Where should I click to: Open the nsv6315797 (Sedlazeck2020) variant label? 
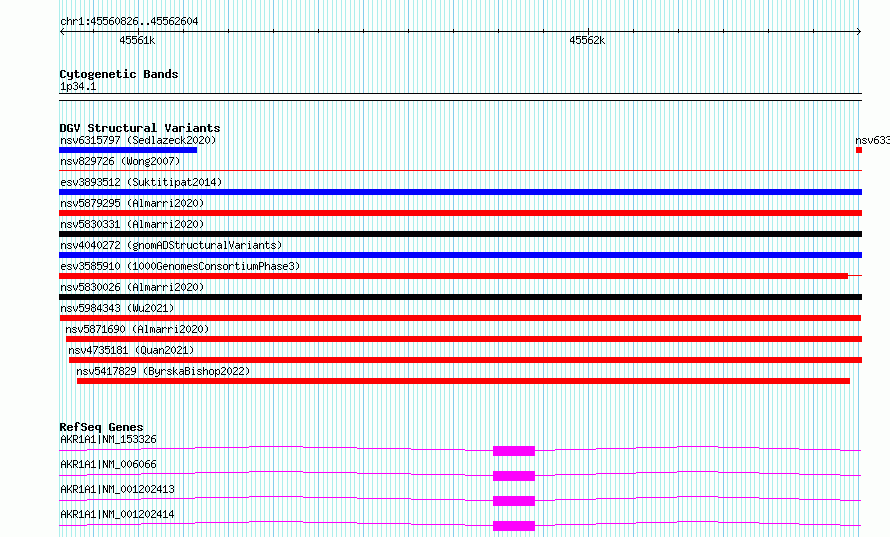pyautogui.click(x=138, y=140)
